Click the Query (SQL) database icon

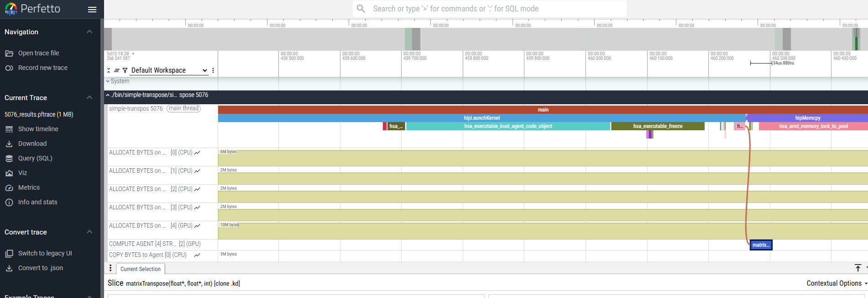tap(9, 159)
